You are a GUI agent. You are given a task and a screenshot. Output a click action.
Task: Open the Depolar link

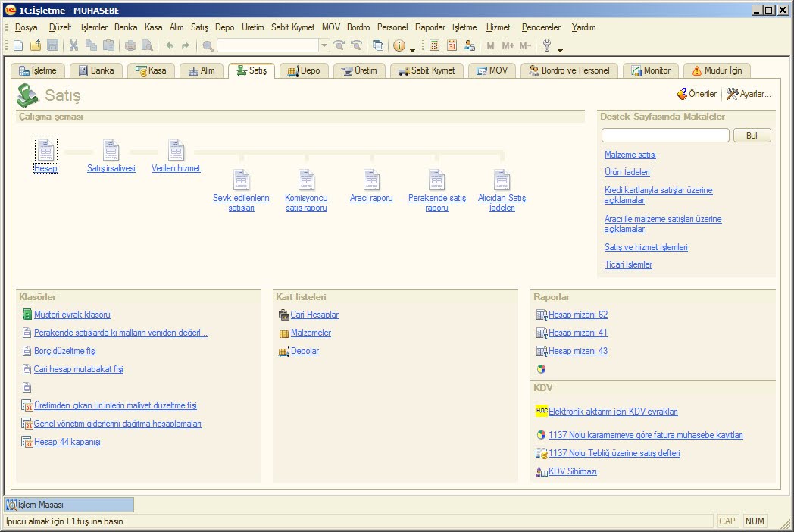click(x=305, y=351)
